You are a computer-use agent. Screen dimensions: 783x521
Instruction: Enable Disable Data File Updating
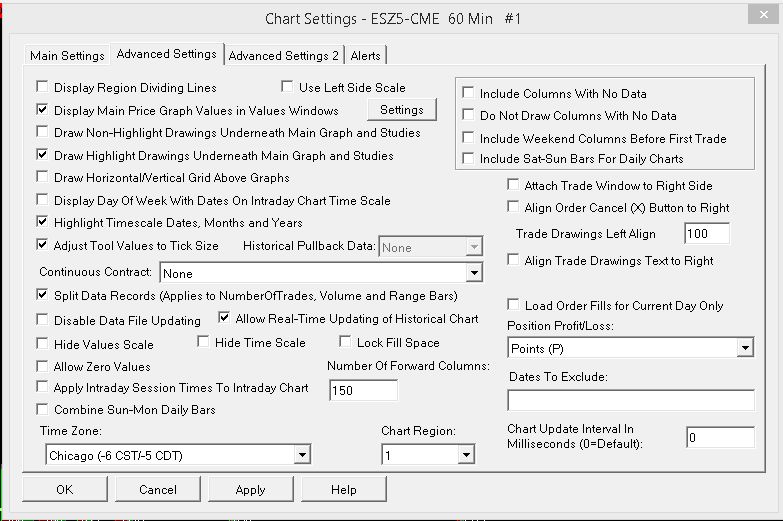[x=42, y=320]
